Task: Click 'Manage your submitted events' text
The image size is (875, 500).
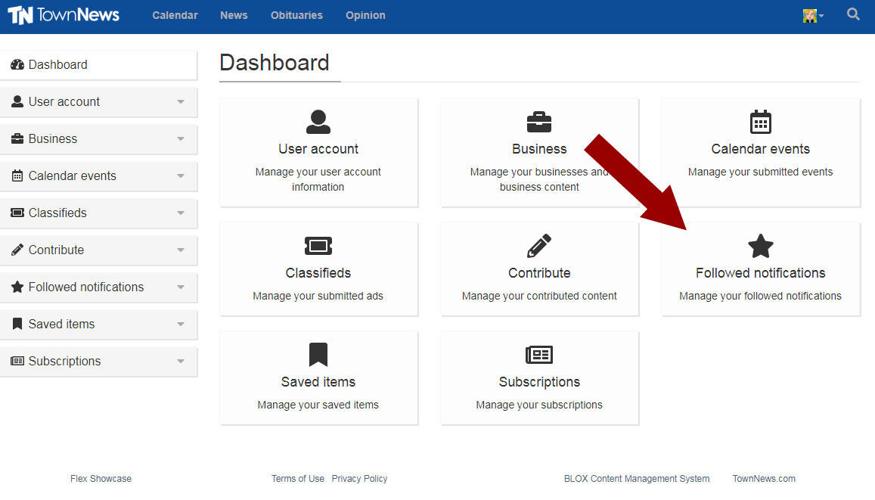Action: click(760, 172)
